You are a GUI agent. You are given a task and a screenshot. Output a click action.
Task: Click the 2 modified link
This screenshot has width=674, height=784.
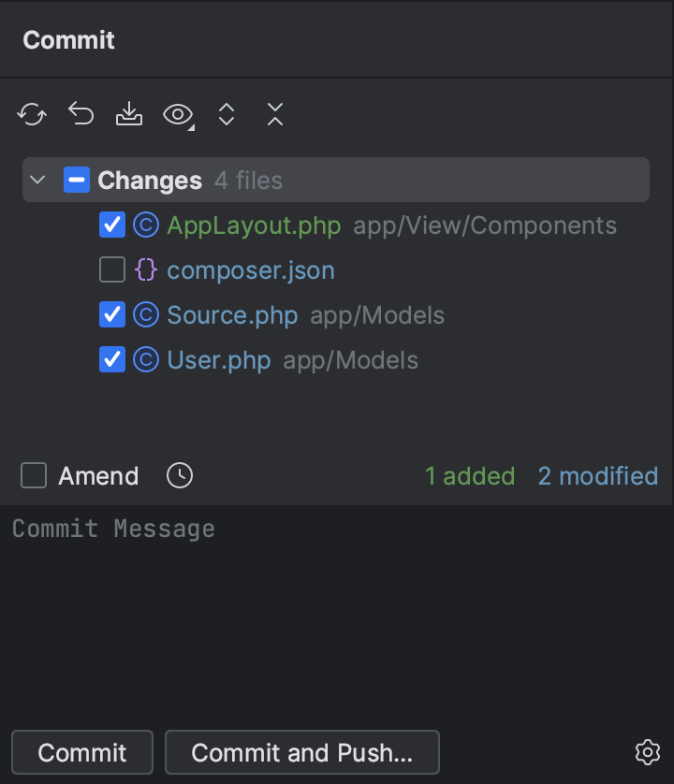597,475
